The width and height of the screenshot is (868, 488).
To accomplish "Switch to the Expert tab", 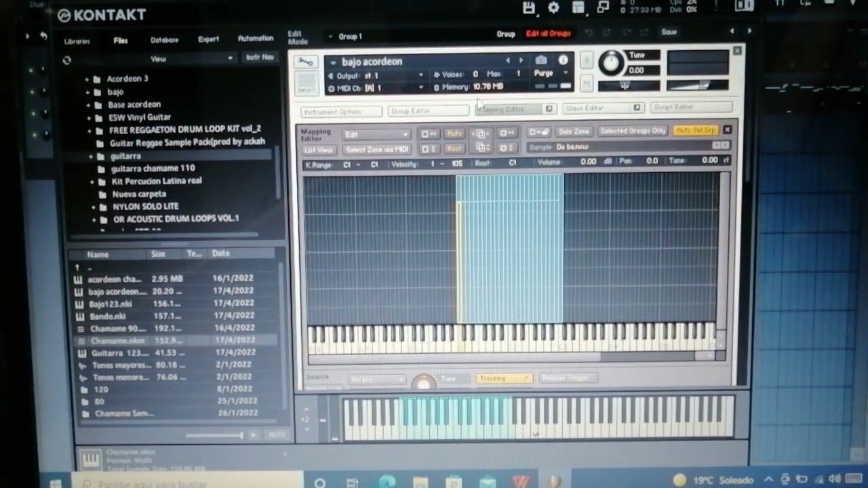I will (208, 39).
